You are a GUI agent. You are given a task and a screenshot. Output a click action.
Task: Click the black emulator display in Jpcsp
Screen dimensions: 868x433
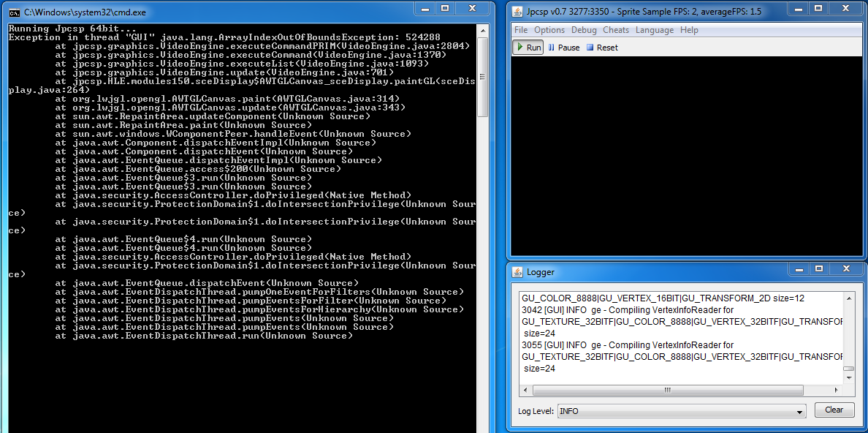pyautogui.click(x=686, y=156)
